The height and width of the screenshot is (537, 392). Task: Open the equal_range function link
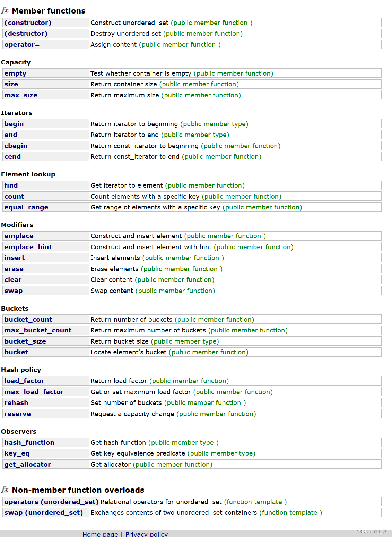click(26, 207)
